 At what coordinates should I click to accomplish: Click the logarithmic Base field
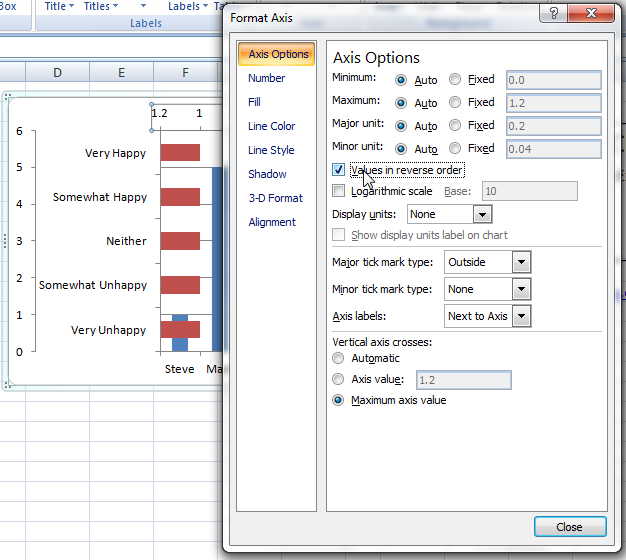[529, 191]
